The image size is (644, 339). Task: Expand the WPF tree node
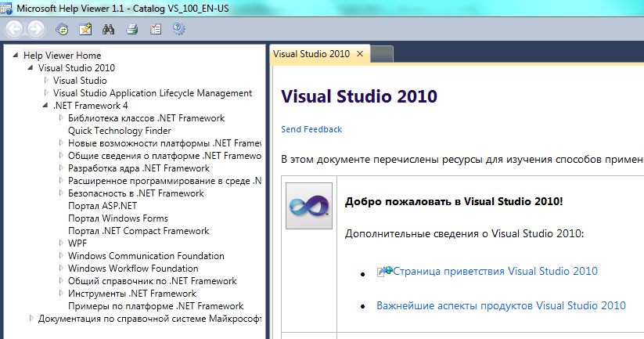pyautogui.click(x=61, y=243)
